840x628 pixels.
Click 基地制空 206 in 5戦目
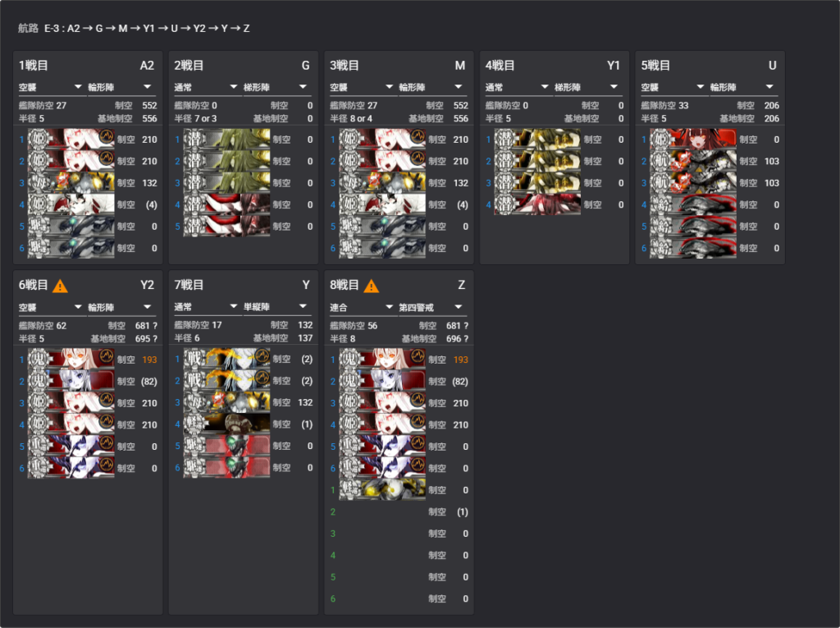(x=750, y=118)
